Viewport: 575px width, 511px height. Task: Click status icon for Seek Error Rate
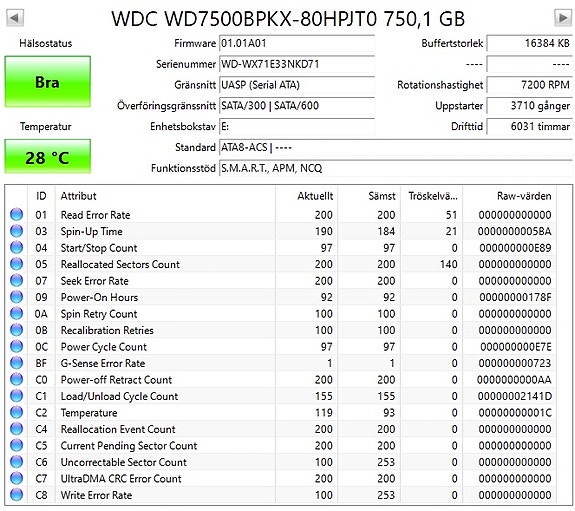(x=17, y=280)
